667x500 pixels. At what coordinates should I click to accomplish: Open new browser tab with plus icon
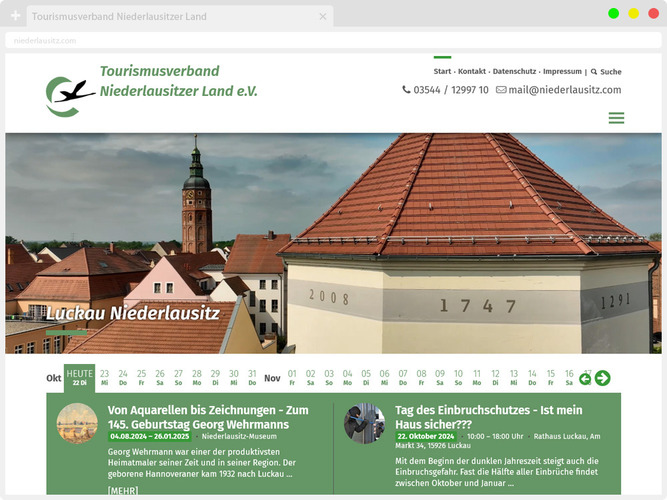15,17
